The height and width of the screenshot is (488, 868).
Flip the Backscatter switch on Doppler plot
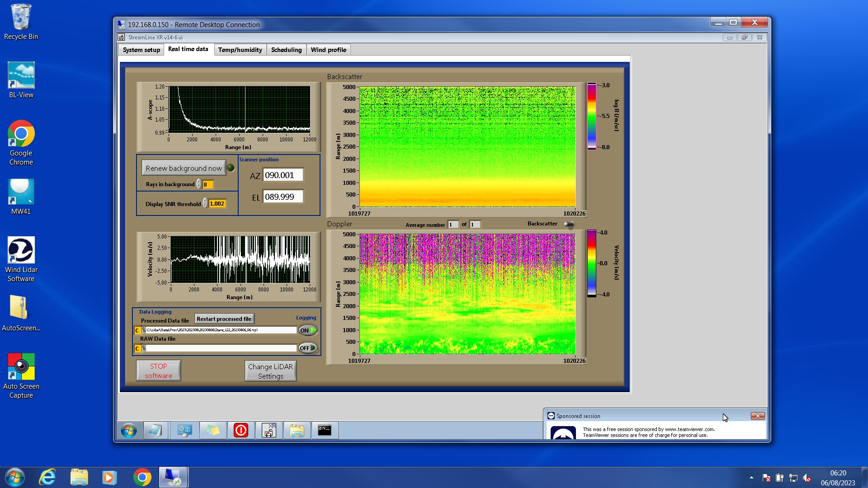pyautogui.click(x=569, y=224)
